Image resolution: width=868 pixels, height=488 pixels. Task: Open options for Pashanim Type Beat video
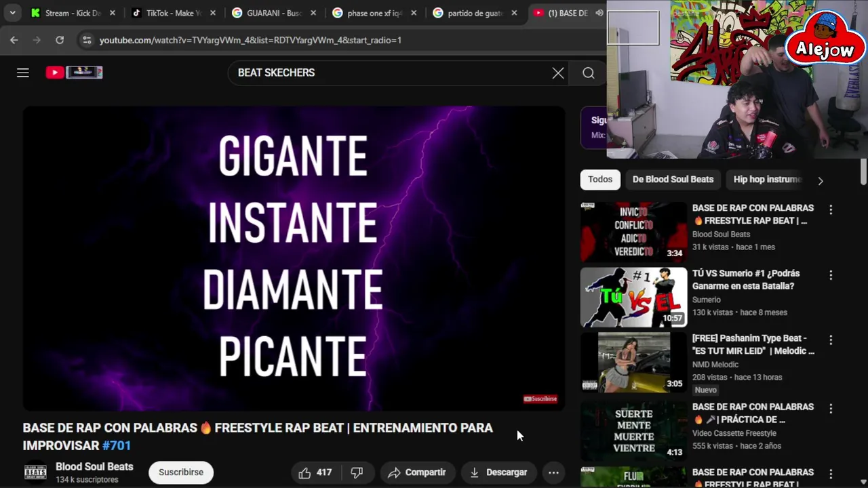pos(831,340)
